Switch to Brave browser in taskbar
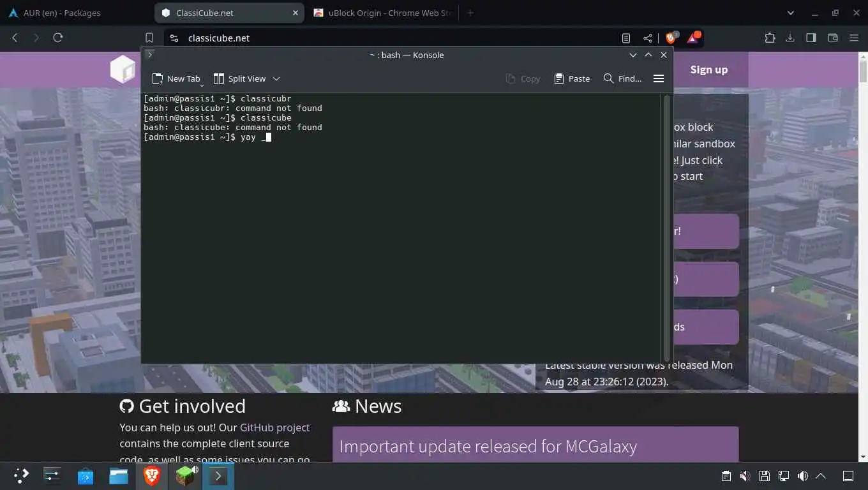Image resolution: width=868 pixels, height=490 pixels. (x=152, y=475)
